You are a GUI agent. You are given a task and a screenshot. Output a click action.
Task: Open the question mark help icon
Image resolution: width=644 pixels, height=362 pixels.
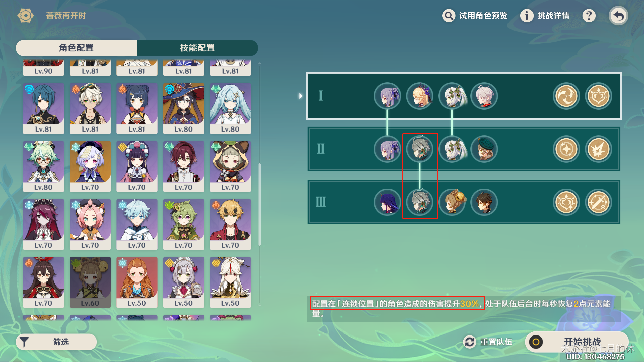pyautogui.click(x=589, y=16)
